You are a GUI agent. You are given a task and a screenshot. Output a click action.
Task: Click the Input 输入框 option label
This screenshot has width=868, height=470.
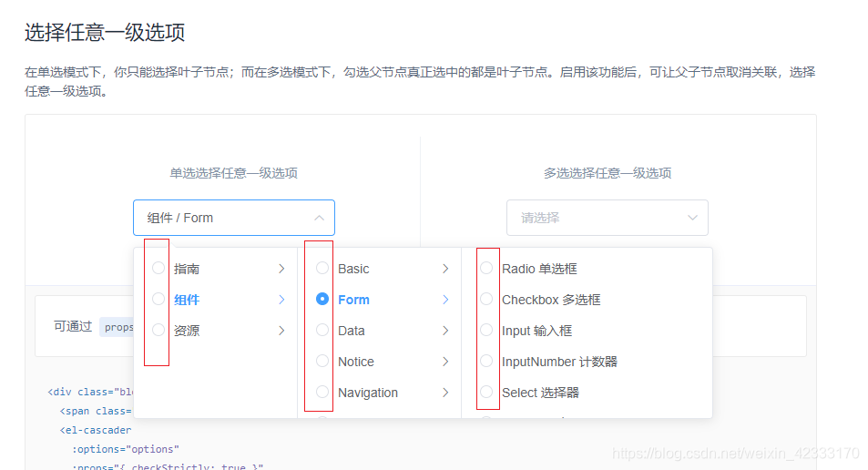[x=537, y=331]
